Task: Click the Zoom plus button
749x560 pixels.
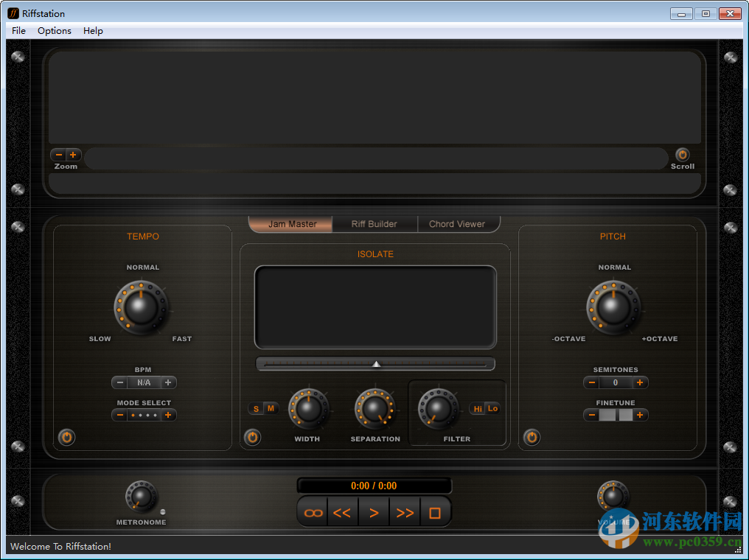Action: pos(73,155)
